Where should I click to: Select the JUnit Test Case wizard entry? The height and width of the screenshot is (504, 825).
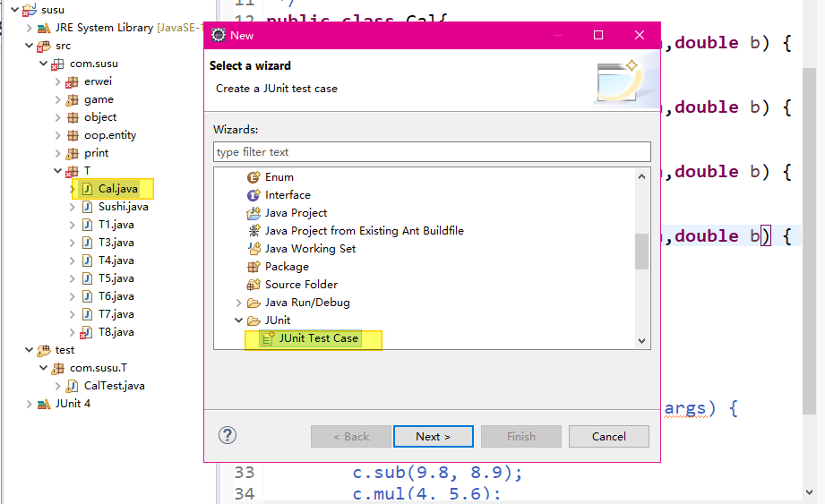pos(318,338)
